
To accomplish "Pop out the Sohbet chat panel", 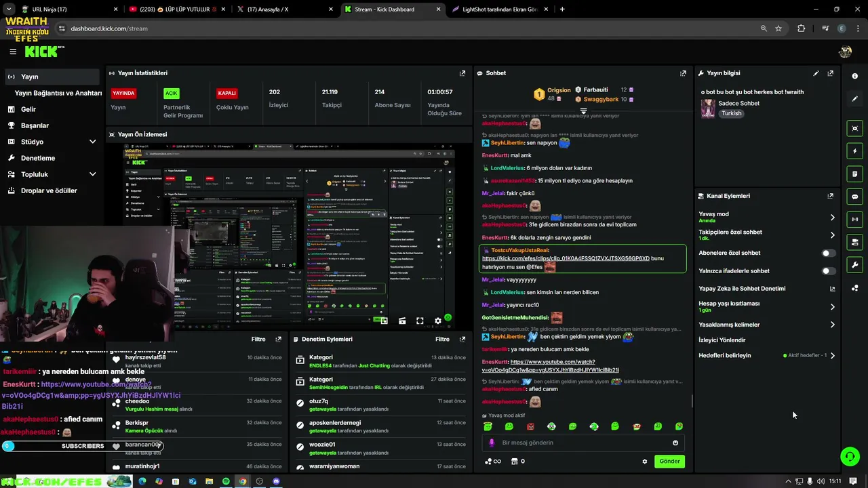I will coord(683,73).
